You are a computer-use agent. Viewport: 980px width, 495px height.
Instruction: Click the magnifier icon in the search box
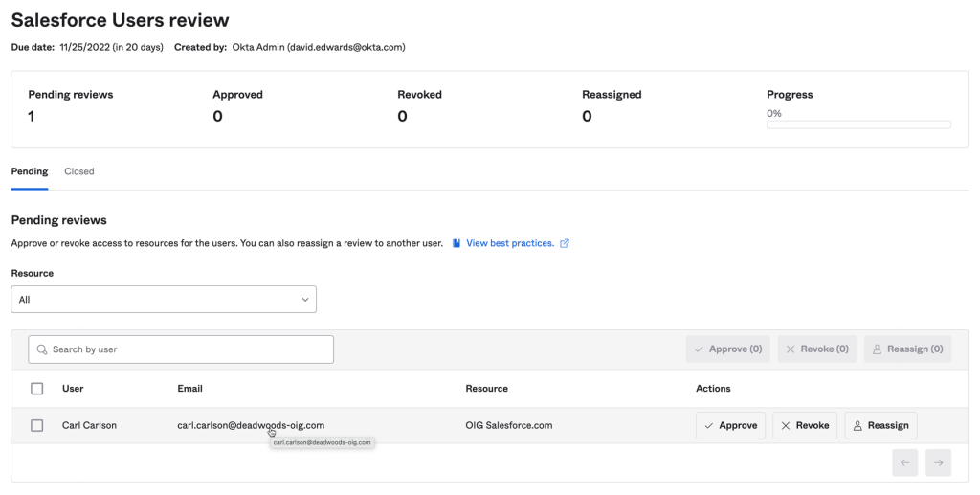coord(42,349)
